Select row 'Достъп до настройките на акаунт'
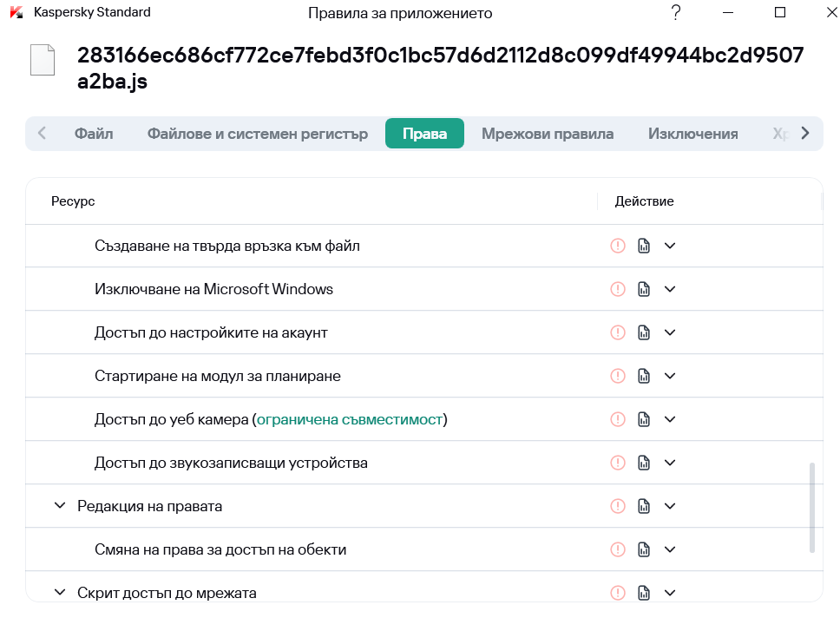The width and height of the screenshot is (840, 618). point(424,332)
